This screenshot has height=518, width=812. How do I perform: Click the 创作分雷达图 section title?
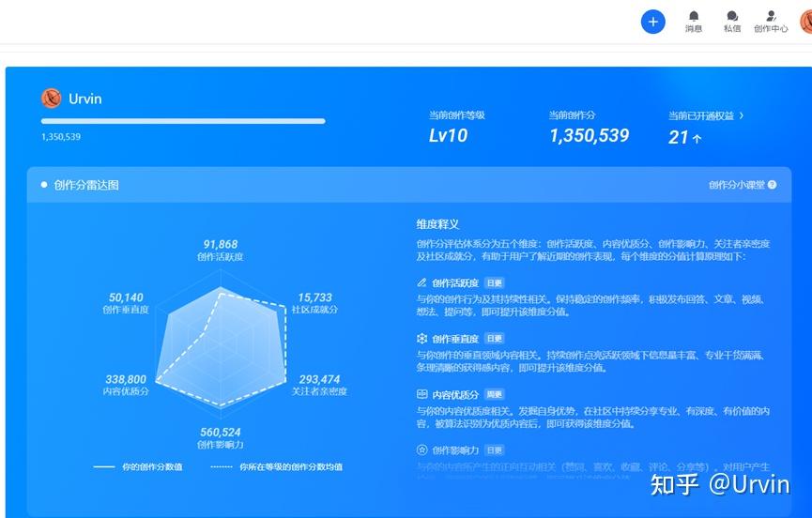coord(86,185)
